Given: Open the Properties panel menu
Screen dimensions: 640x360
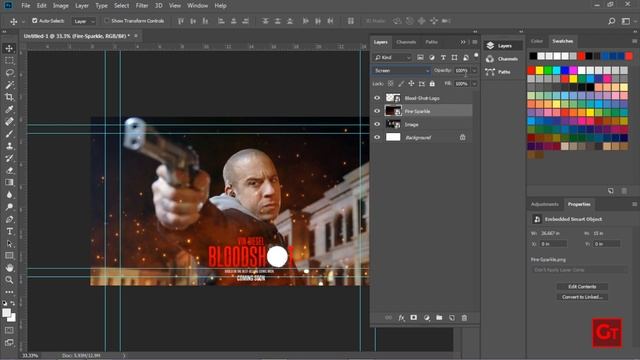Looking at the screenshot, I should [x=634, y=204].
